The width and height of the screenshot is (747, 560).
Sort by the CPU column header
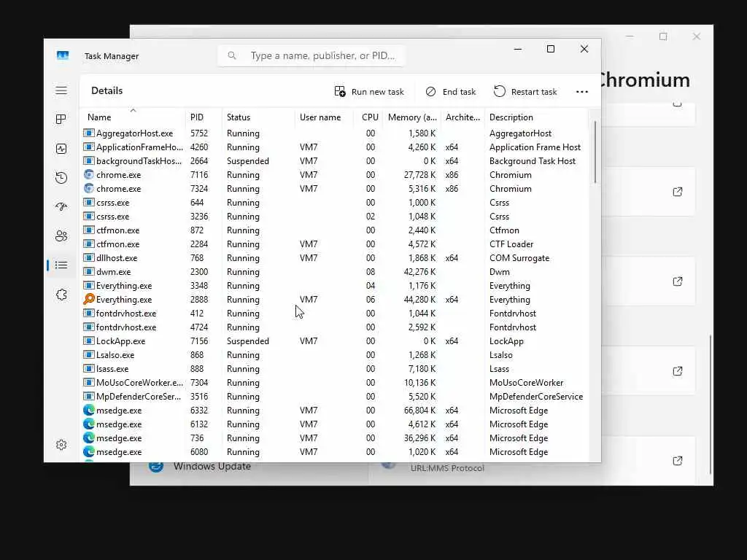click(x=370, y=117)
